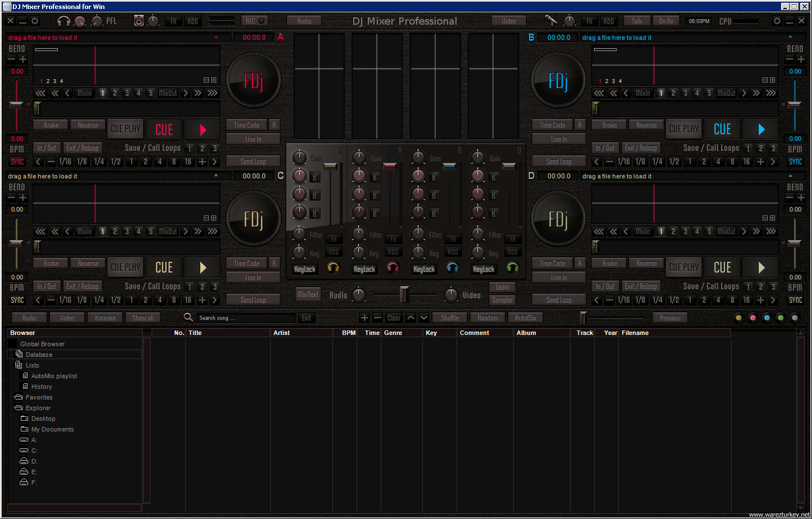
Task: Toggle yellow headphone cue for channel C
Action: (x=334, y=268)
